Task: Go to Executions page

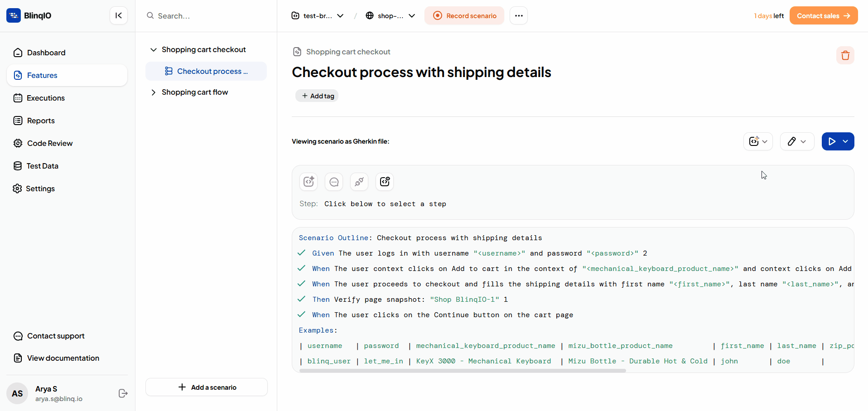Action: click(67, 98)
